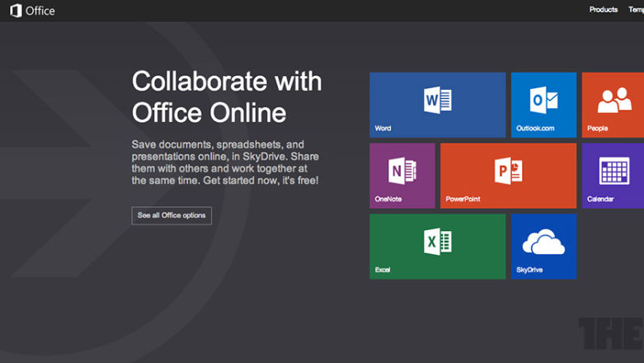Screen dimensions: 644x363
Task: Launch the PowerPoint tile
Action: pyautogui.click(x=508, y=176)
